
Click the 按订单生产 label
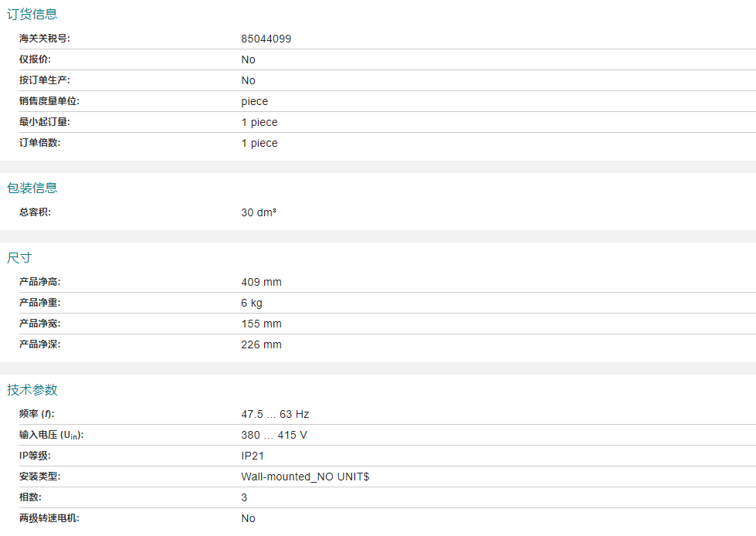[45, 80]
